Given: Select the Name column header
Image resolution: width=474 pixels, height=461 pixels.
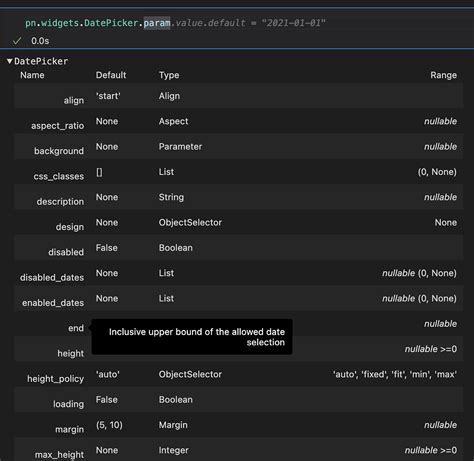Looking at the screenshot, I should click(x=32, y=75).
